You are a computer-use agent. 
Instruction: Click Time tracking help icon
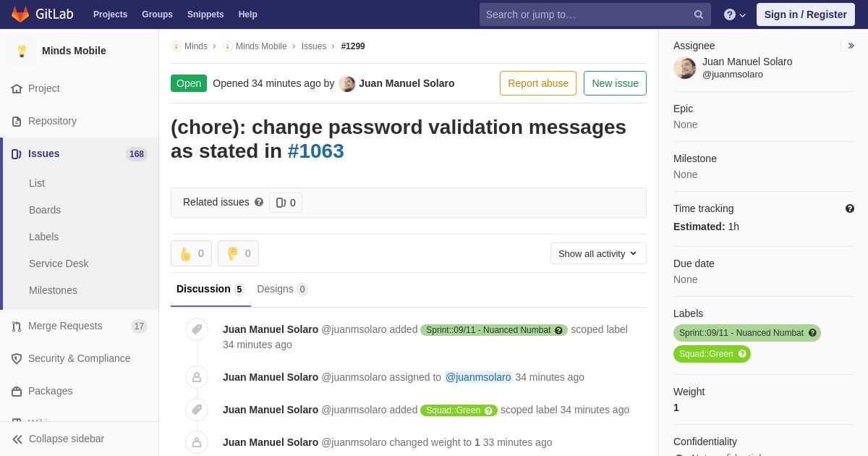(x=850, y=208)
